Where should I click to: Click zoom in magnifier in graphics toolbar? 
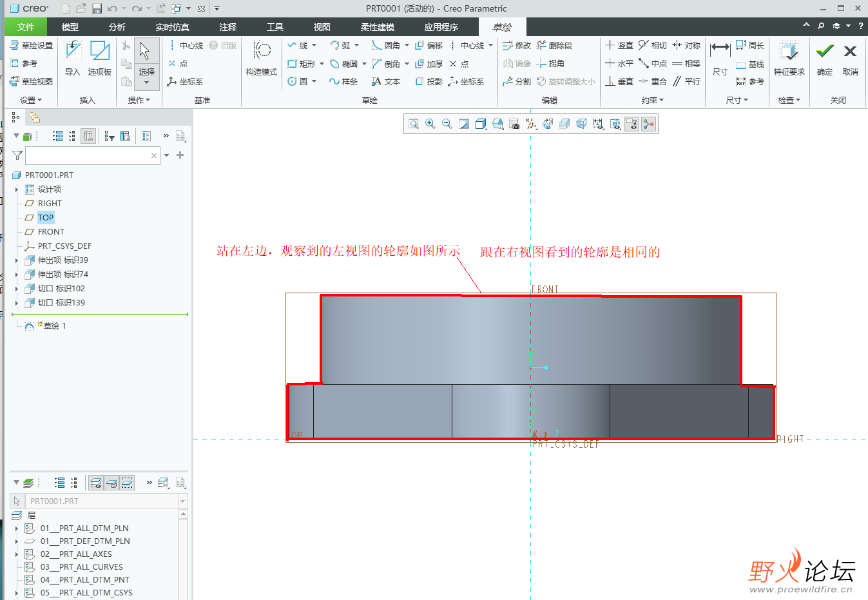[430, 124]
